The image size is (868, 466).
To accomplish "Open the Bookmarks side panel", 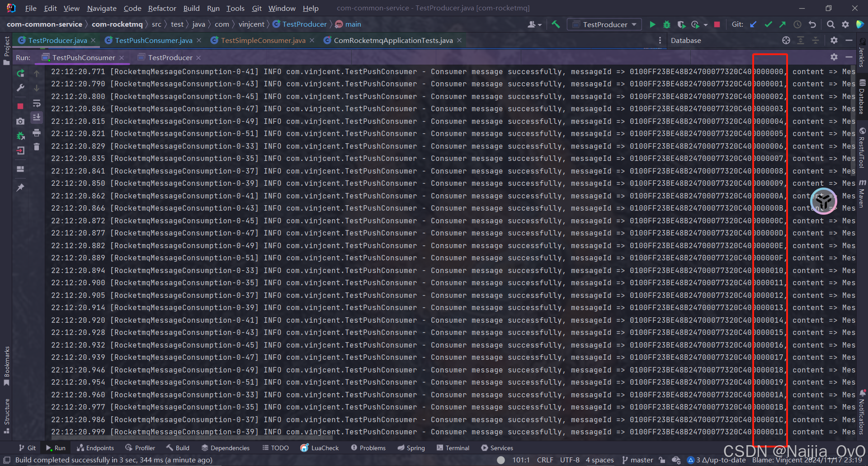I will click(6, 366).
